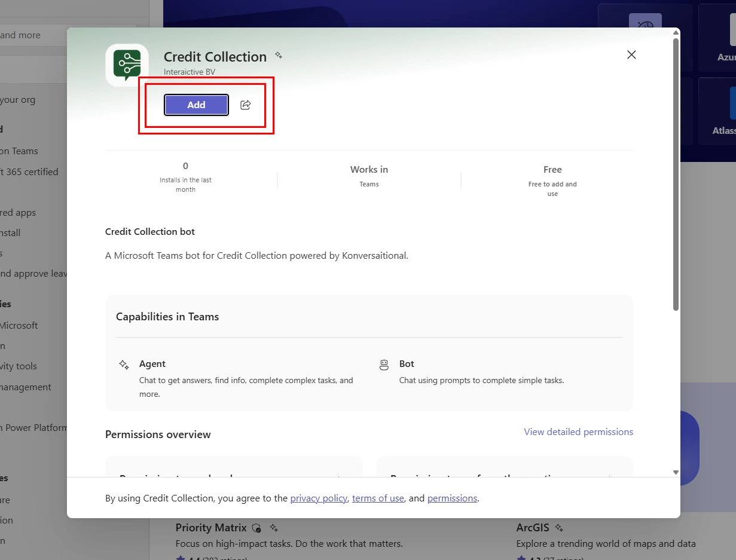The width and height of the screenshot is (736, 560).
Task: Click the scroll-up arrow of dialog scrollbar
Action: click(676, 32)
